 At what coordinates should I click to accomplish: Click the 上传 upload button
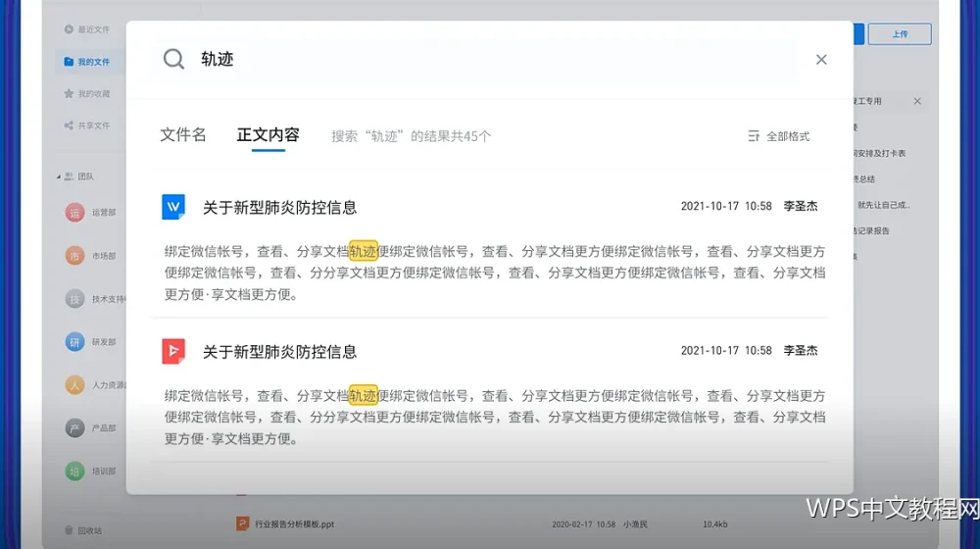click(900, 33)
